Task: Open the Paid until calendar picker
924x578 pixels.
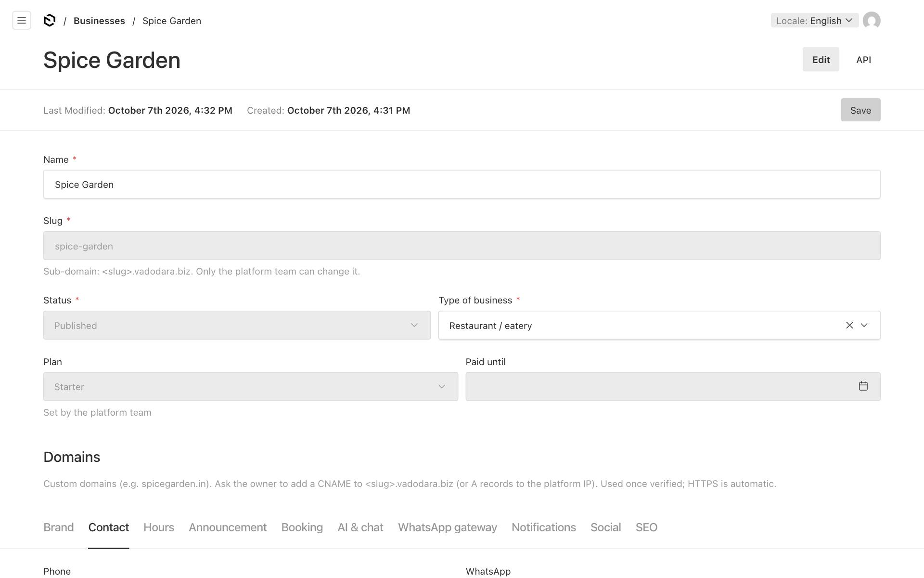Action: (863, 386)
